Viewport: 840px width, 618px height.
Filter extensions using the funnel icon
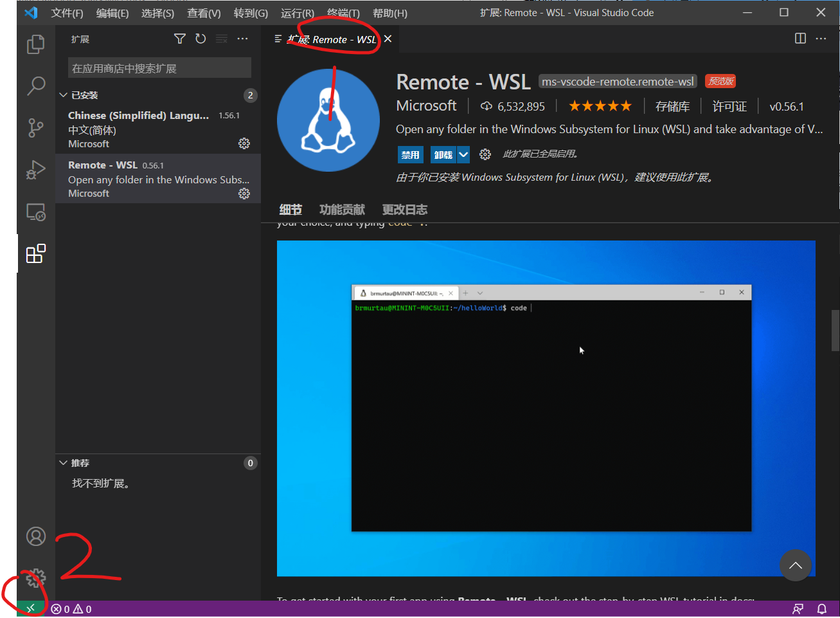[180, 39]
